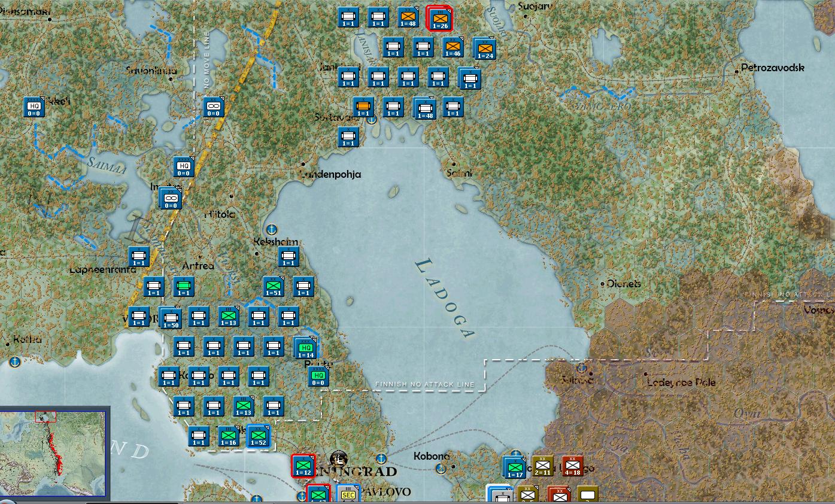
Task: Select the yellow SEC security unit counter
Action: coord(348,494)
